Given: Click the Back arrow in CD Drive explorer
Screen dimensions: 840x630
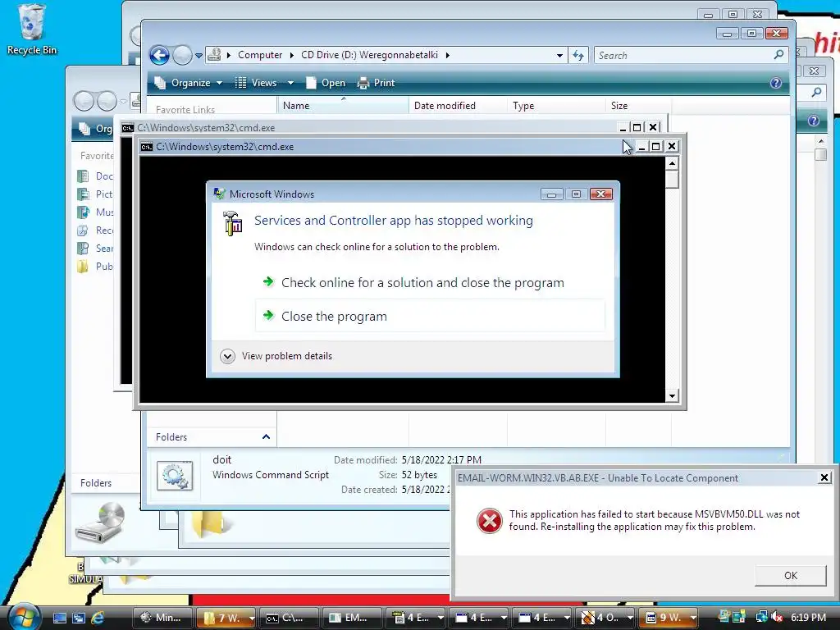Looking at the screenshot, I should pyautogui.click(x=160, y=55).
